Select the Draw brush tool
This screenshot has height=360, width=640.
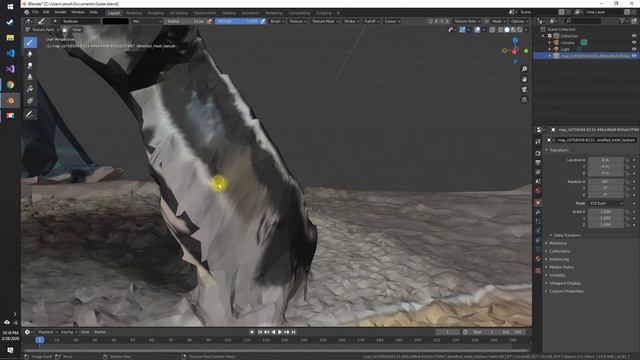(x=30, y=42)
